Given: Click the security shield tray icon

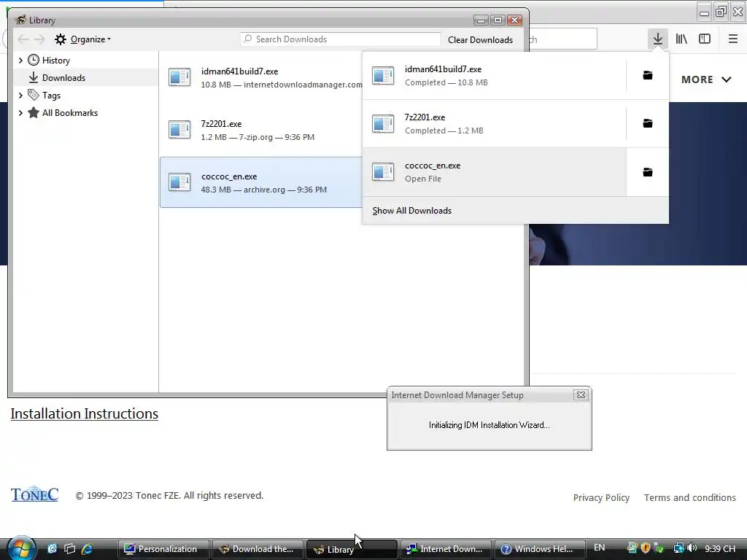Looking at the screenshot, I should tap(646, 548).
